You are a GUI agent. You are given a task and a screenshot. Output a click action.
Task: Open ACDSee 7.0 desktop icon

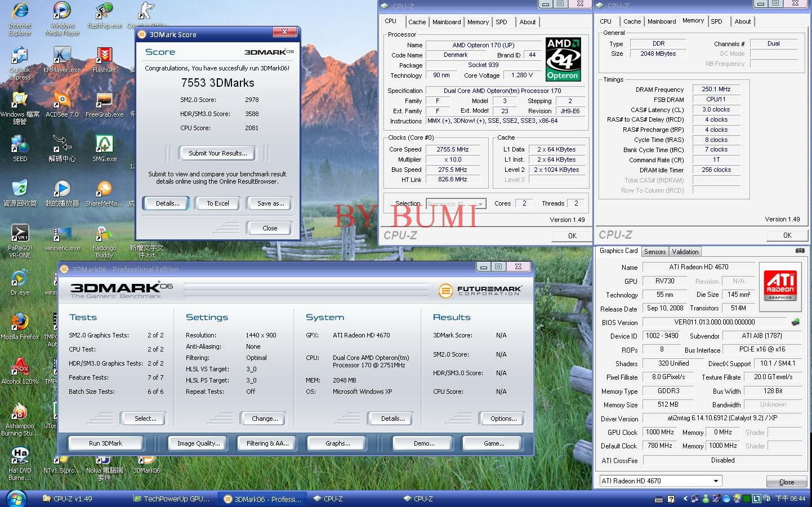pyautogui.click(x=62, y=104)
